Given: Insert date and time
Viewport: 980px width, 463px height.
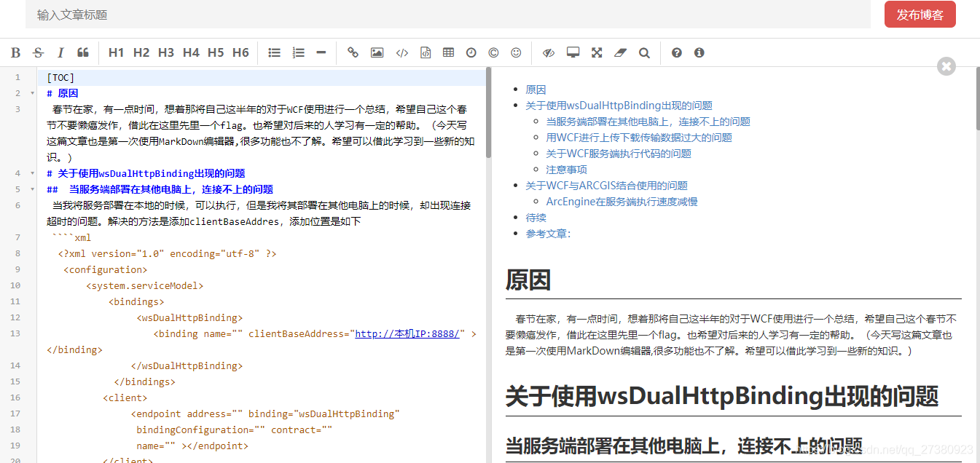Looking at the screenshot, I should 471,52.
